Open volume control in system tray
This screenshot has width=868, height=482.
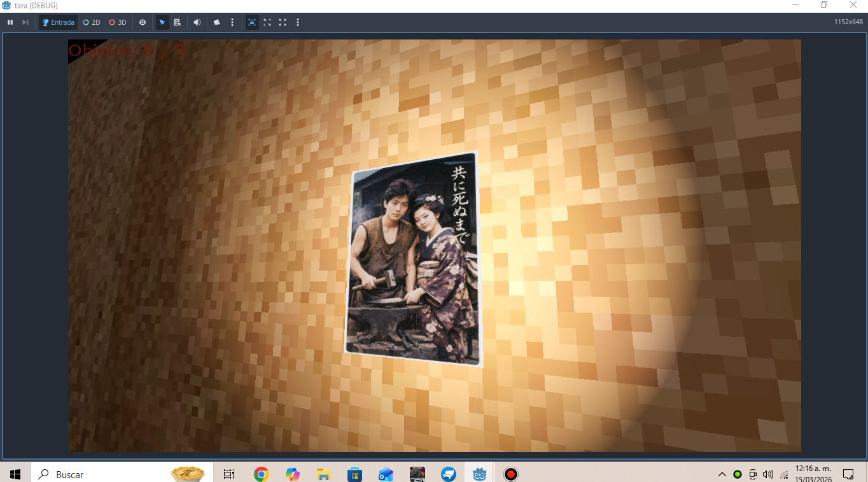[x=768, y=474]
